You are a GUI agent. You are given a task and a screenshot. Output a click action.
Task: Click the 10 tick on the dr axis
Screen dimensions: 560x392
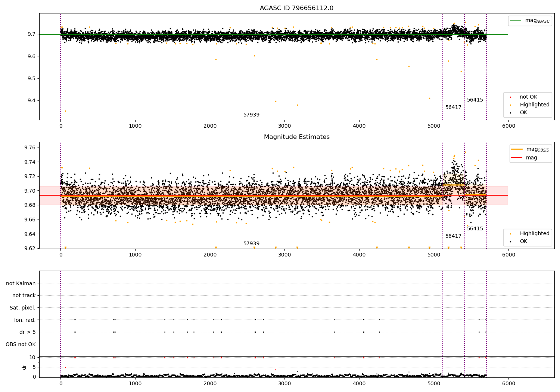[x=32, y=358]
